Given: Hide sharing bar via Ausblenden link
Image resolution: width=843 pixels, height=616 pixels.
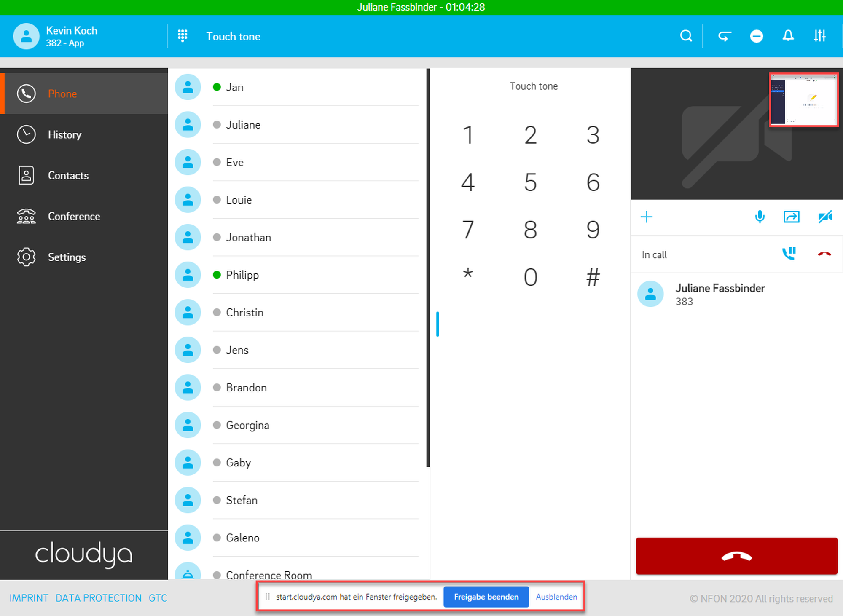Looking at the screenshot, I should point(556,597).
